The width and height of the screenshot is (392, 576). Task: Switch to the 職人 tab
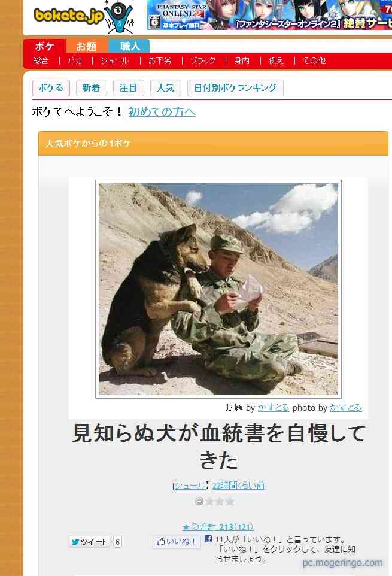pyautogui.click(x=129, y=46)
